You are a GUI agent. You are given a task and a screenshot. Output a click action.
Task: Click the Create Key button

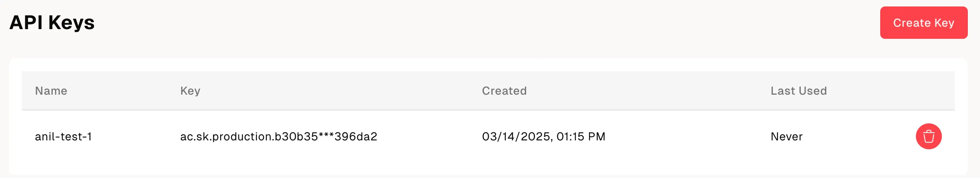(924, 23)
